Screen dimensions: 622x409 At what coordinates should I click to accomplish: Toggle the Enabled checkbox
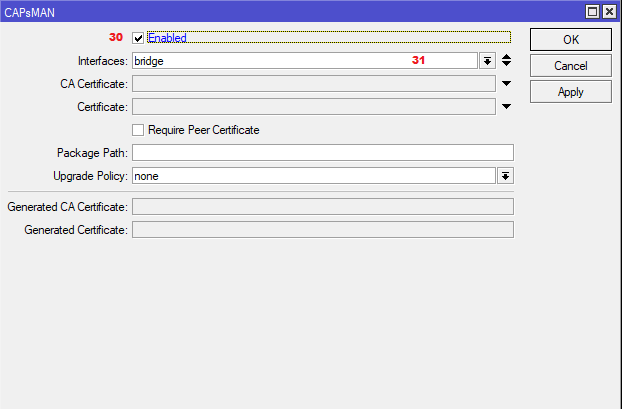tap(138, 38)
